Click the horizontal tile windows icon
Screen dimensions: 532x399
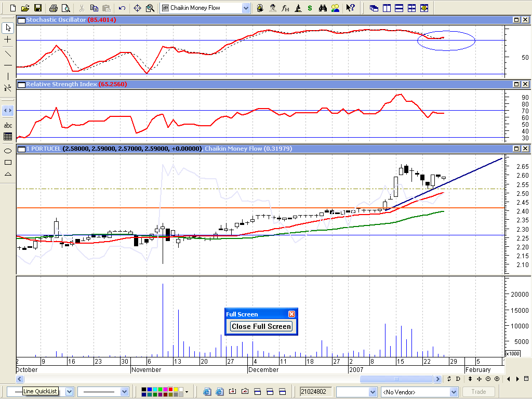coord(399,8)
